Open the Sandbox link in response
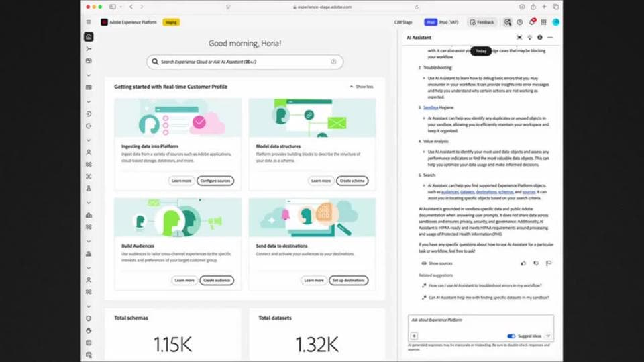The image size is (644, 362). 431,107
